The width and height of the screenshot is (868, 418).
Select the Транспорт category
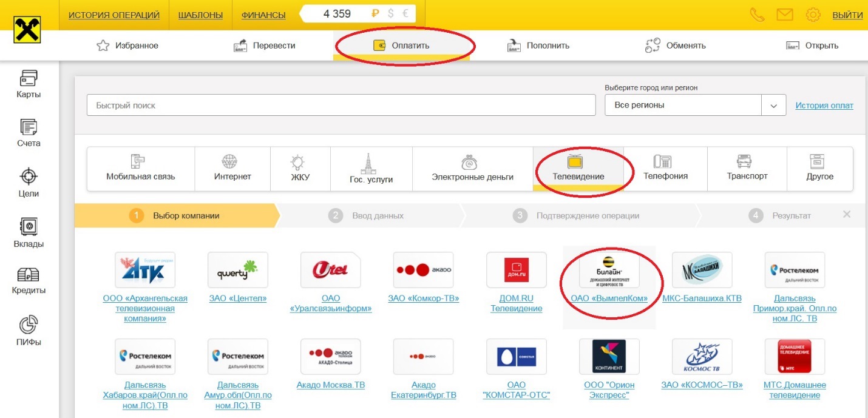click(747, 169)
